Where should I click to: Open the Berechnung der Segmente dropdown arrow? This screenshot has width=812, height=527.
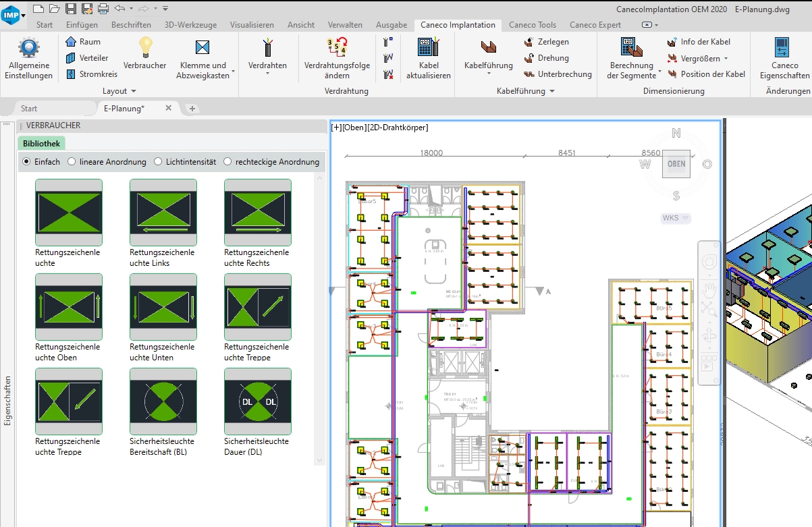659,71
